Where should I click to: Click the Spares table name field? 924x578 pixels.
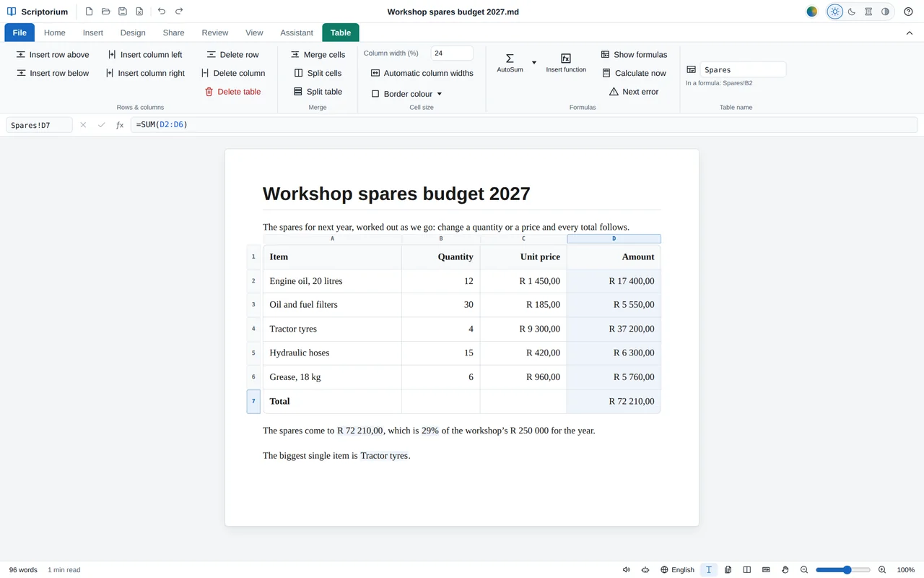pyautogui.click(x=743, y=70)
